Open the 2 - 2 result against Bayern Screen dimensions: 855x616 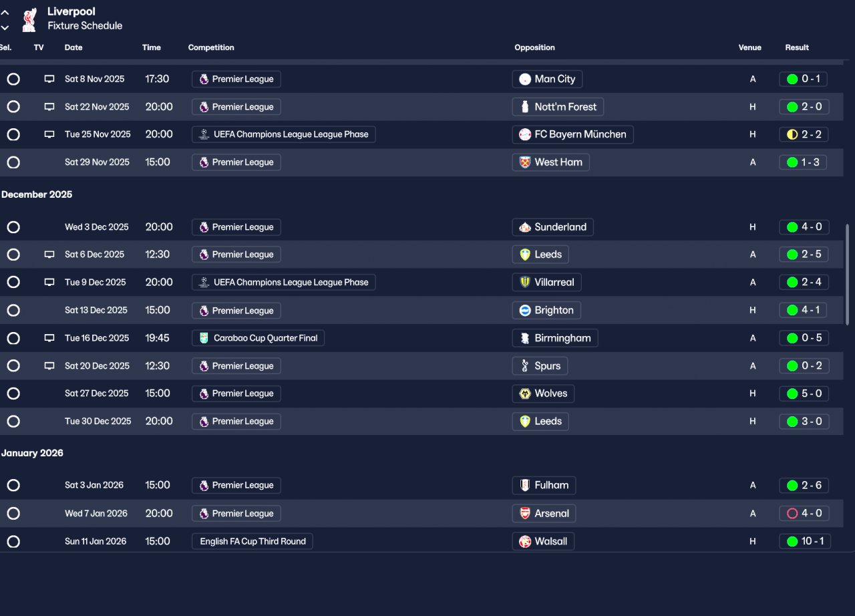804,134
